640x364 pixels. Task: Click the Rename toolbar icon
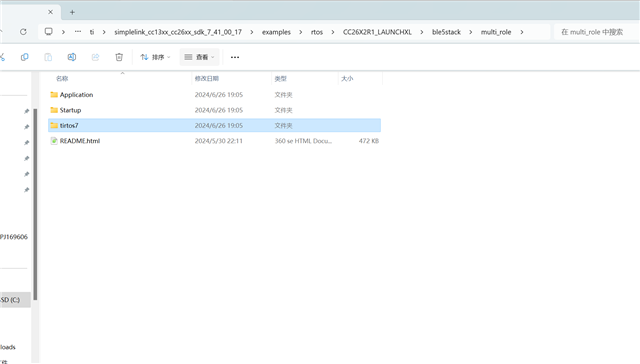[x=72, y=57]
